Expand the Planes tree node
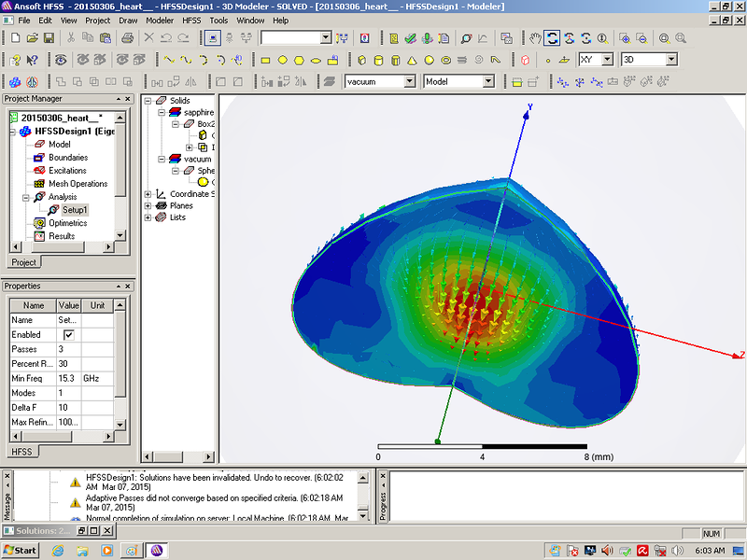Viewport: 747px width, 560px height. point(148,205)
